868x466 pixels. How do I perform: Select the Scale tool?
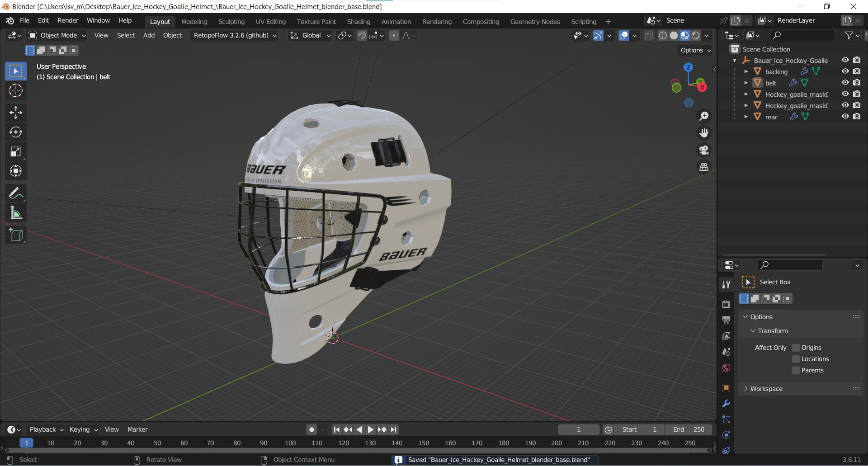[x=16, y=151]
